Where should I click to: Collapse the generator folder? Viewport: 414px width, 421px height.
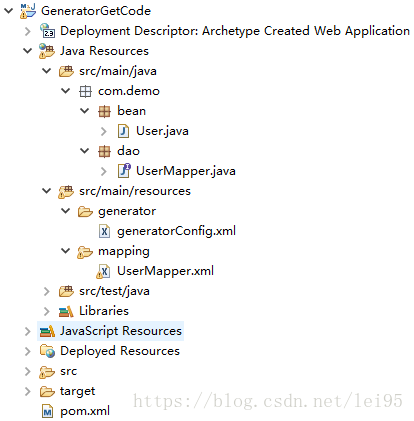point(66,211)
